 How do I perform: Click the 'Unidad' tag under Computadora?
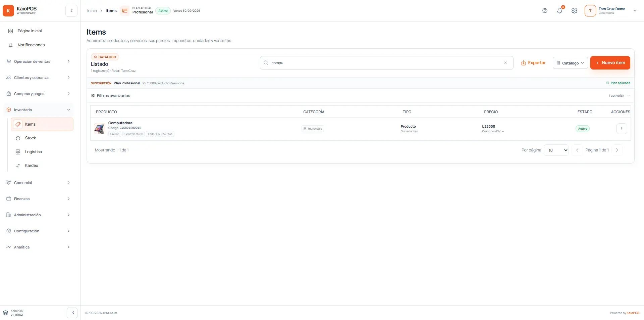point(115,134)
